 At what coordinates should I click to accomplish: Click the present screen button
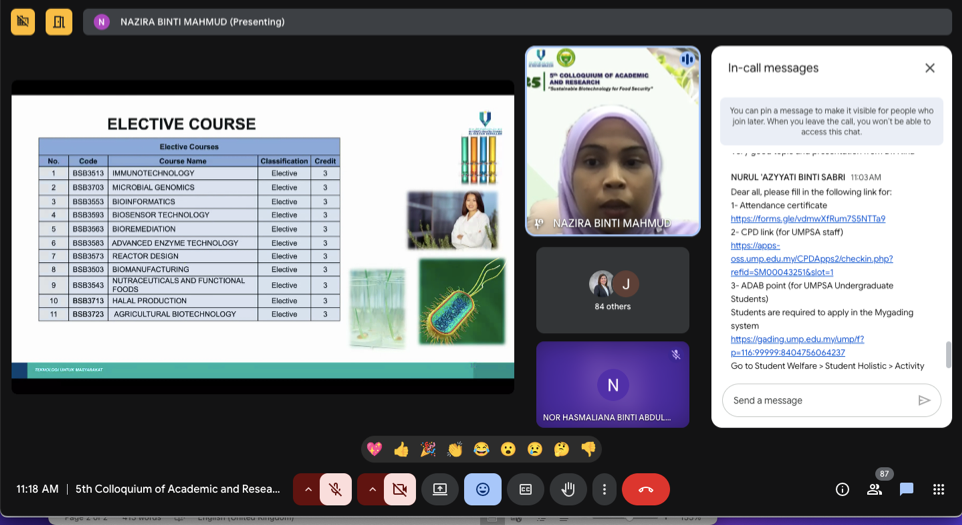coord(440,489)
